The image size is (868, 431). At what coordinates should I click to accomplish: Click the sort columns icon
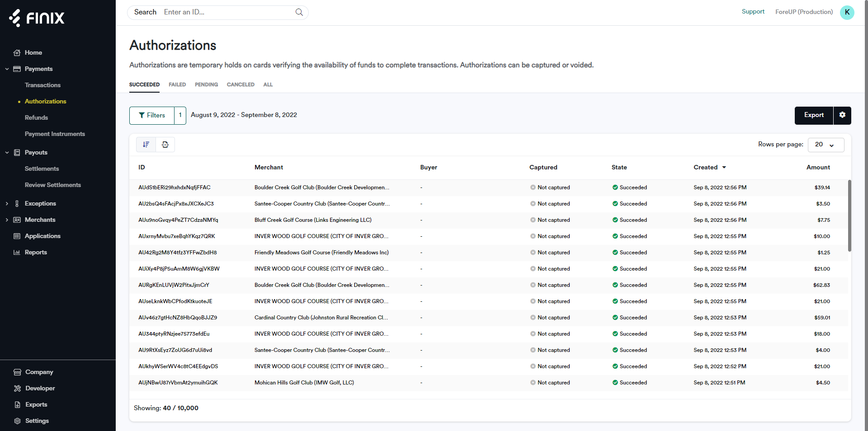pyautogui.click(x=146, y=145)
